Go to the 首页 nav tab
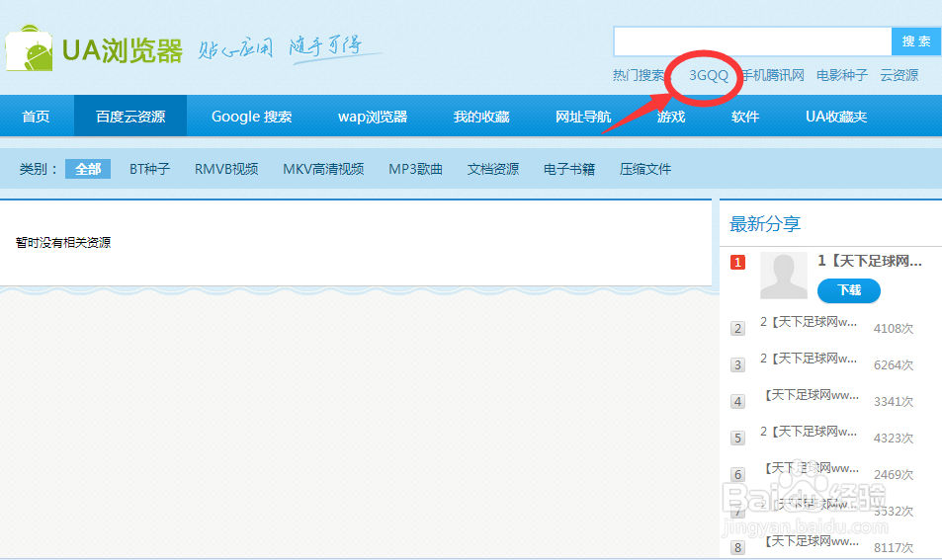 point(36,117)
